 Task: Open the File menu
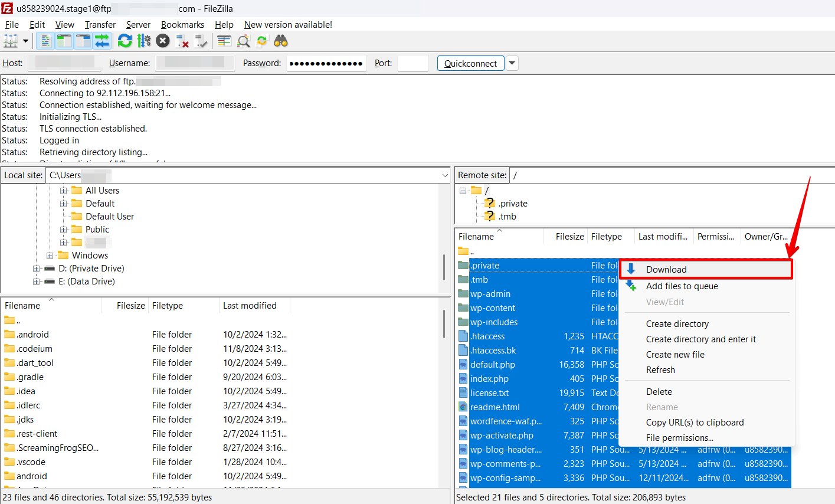click(x=12, y=25)
